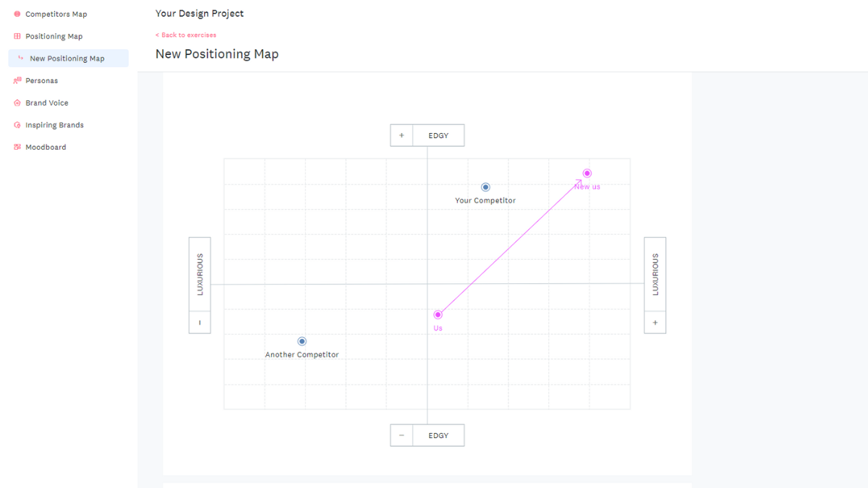Click the Competitors Map sidebar icon
868x488 pixels.
click(x=17, y=14)
